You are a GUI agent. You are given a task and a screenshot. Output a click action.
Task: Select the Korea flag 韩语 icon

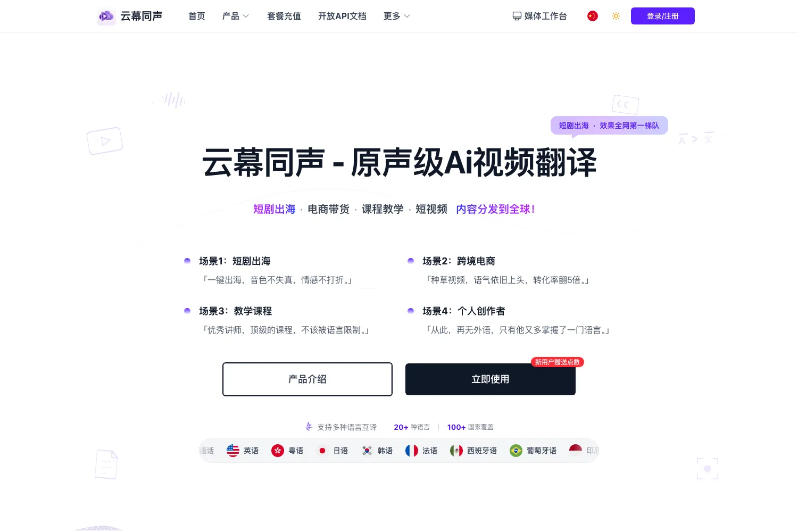click(x=367, y=451)
